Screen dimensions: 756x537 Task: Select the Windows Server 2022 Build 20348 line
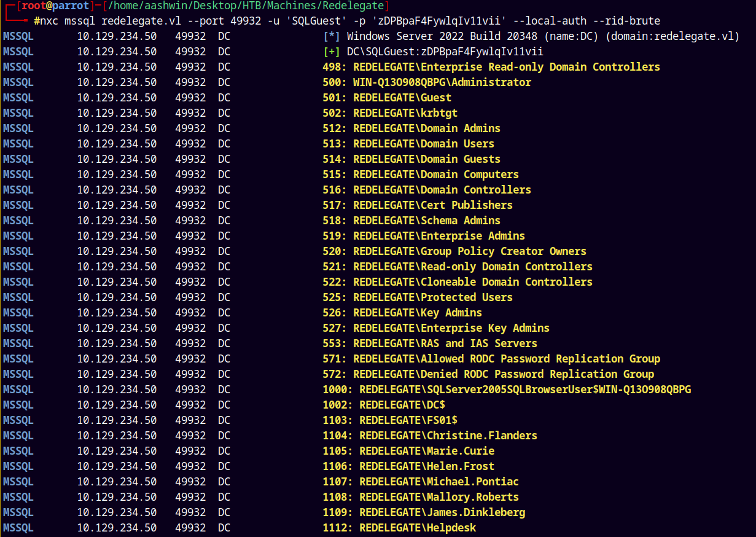click(x=531, y=37)
